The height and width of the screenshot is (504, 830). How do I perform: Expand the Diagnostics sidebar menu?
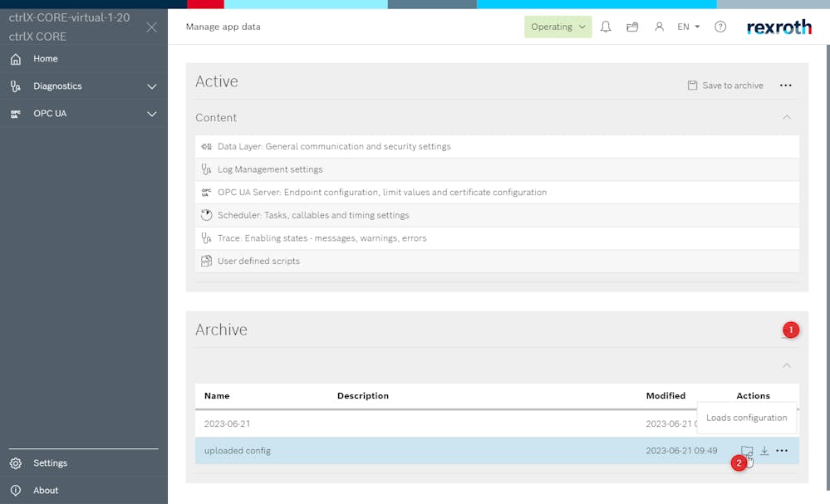[151, 86]
